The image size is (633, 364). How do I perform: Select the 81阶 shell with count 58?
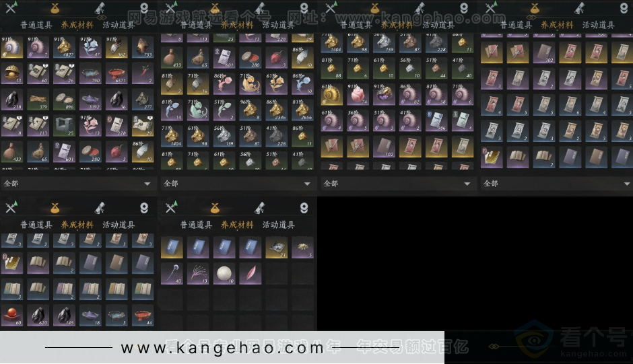436,94
